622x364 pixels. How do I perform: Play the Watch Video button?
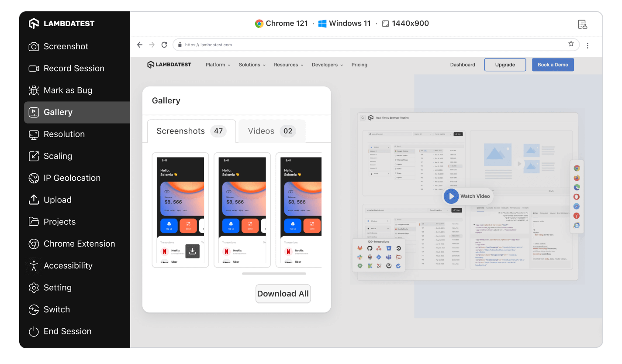pos(451,196)
